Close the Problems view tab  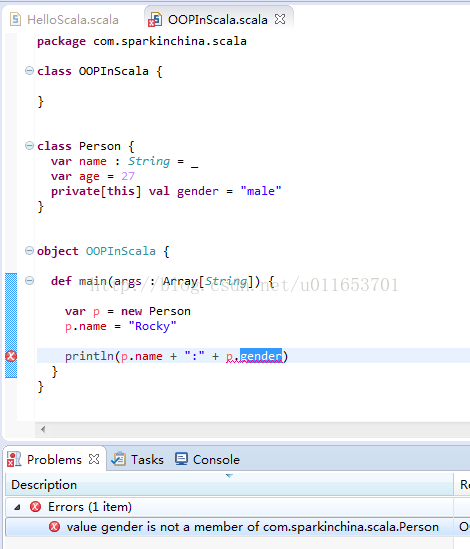point(94,459)
